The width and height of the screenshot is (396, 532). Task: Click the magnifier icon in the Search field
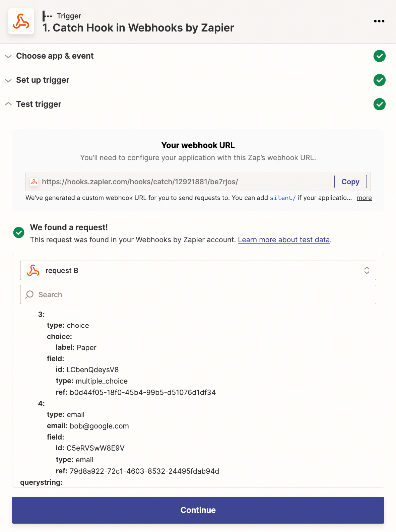tap(29, 294)
